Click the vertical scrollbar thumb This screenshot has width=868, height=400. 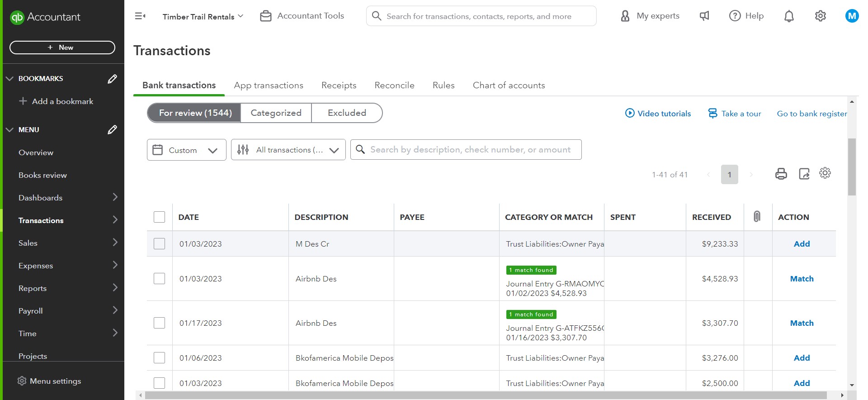click(852, 167)
